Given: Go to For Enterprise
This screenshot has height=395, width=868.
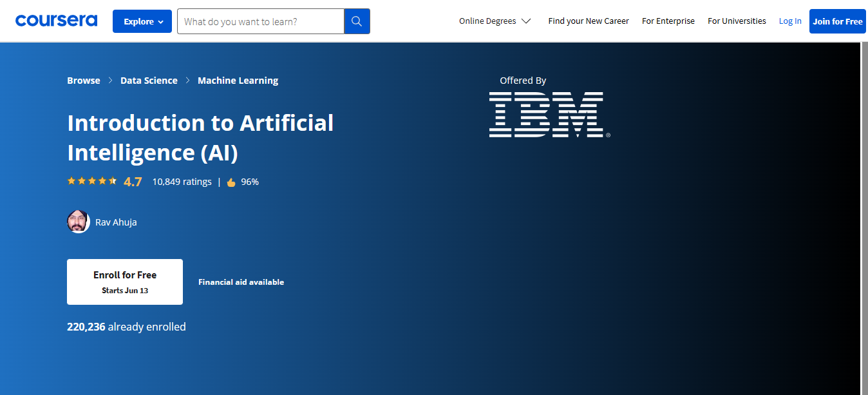Looking at the screenshot, I should [668, 21].
